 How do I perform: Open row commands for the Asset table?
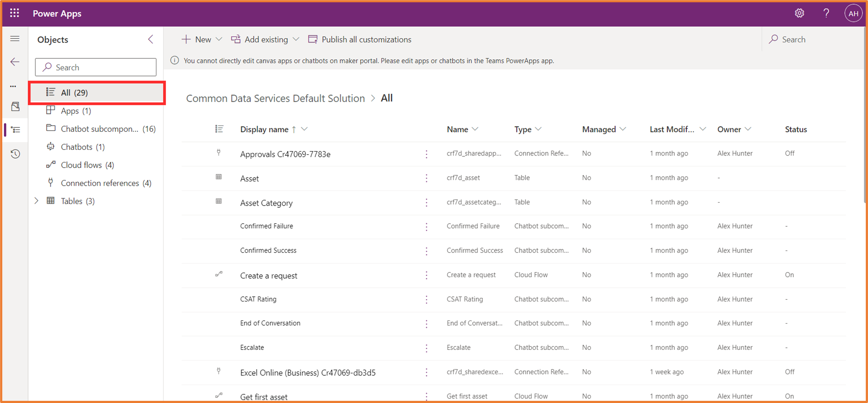point(427,178)
